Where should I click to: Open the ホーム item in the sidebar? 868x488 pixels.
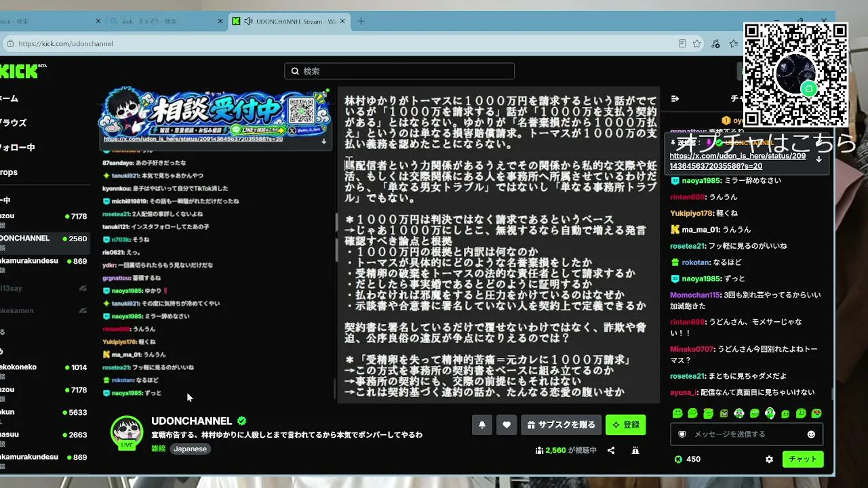click(x=9, y=98)
